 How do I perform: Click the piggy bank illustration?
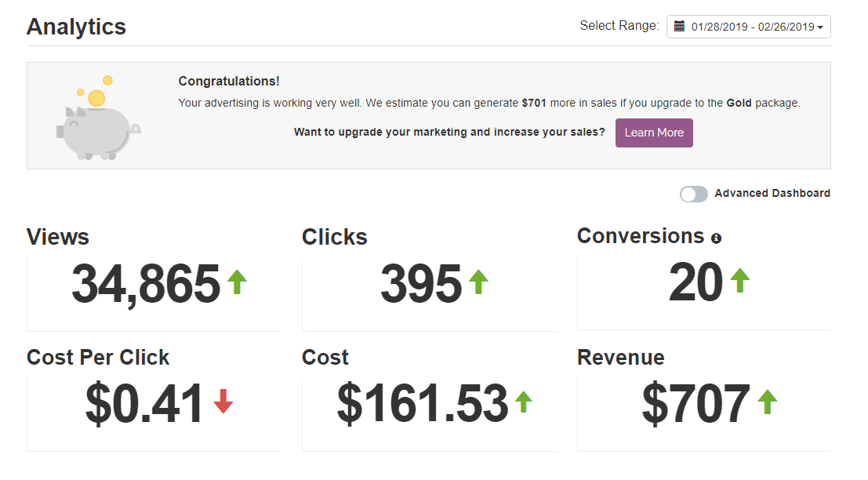(98, 118)
